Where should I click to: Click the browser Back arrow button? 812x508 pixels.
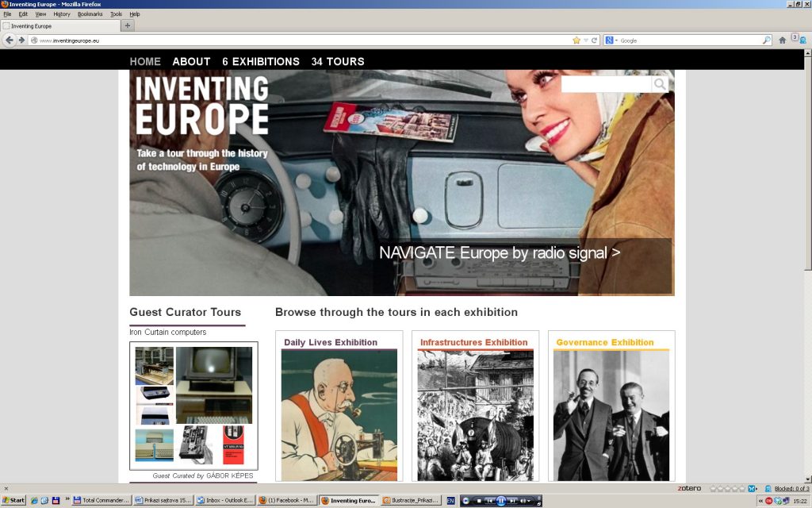[x=10, y=40]
